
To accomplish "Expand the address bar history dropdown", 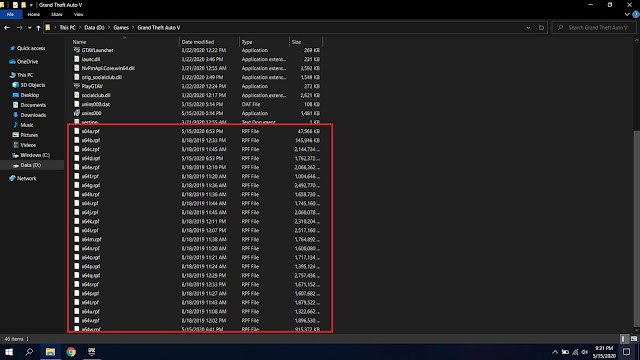I will [x=528, y=28].
